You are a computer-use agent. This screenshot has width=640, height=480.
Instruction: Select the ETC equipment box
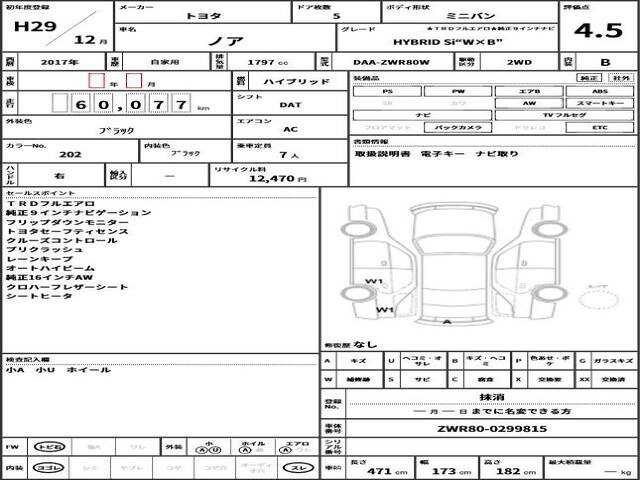click(598, 128)
